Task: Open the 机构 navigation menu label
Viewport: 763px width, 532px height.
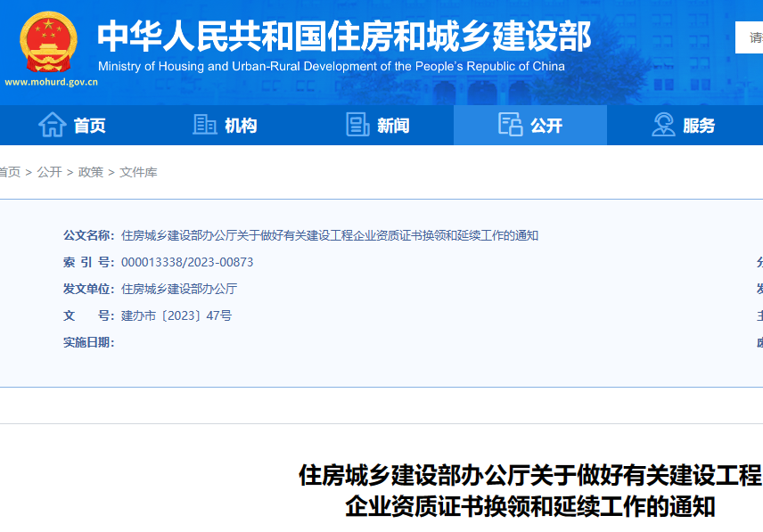Action: pos(241,126)
